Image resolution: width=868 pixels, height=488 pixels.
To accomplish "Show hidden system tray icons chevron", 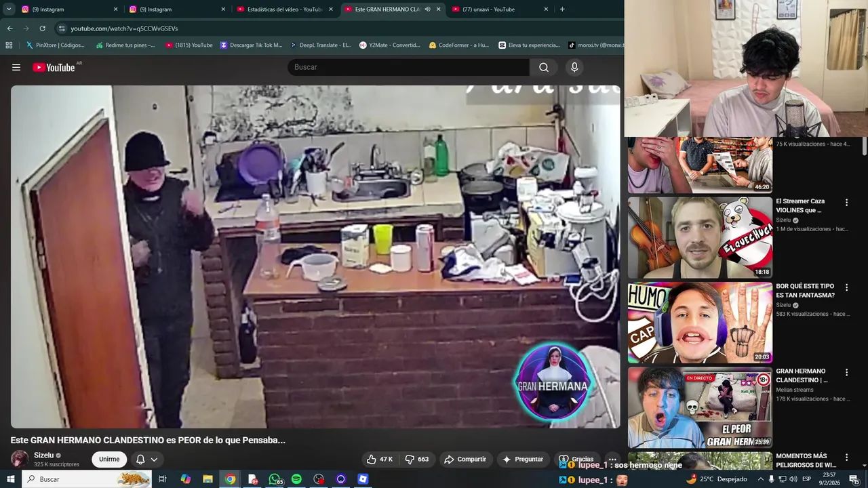I will [760, 479].
